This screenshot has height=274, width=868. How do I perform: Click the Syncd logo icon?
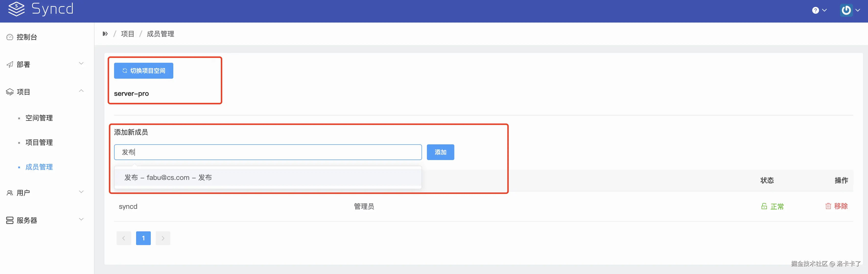(x=16, y=9)
